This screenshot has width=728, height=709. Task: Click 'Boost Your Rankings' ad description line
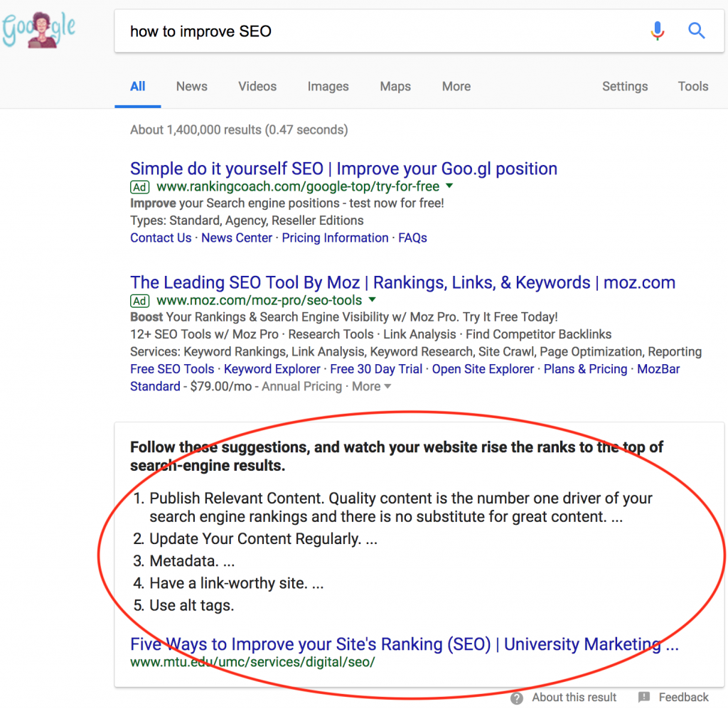343,317
